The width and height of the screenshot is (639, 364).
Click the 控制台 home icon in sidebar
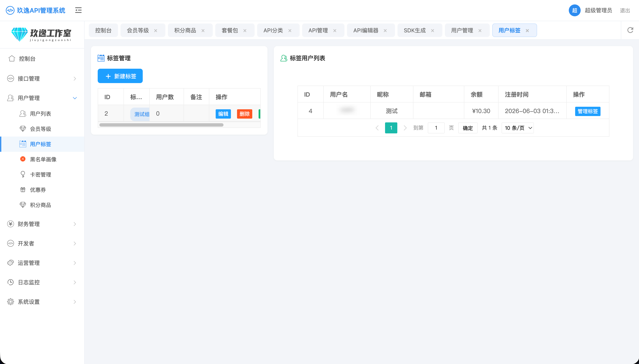[x=12, y=59]
